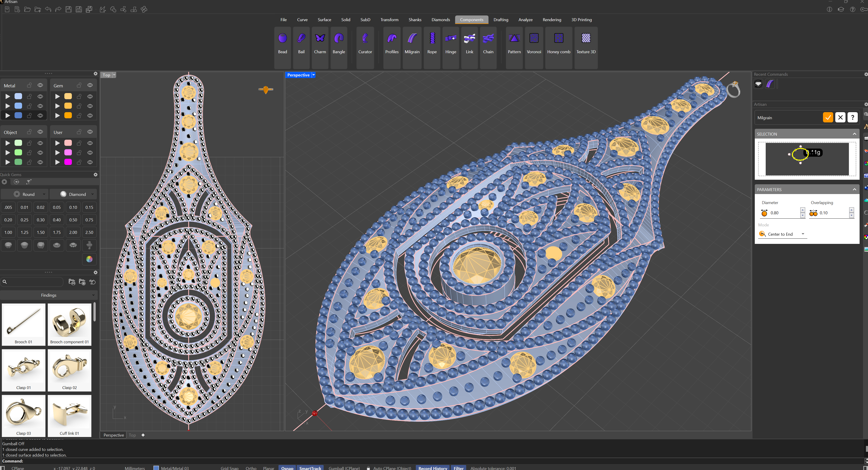Open the Round gem shape dropdown
The height and width of the screenshot is (470, 868).
[24, 194]
